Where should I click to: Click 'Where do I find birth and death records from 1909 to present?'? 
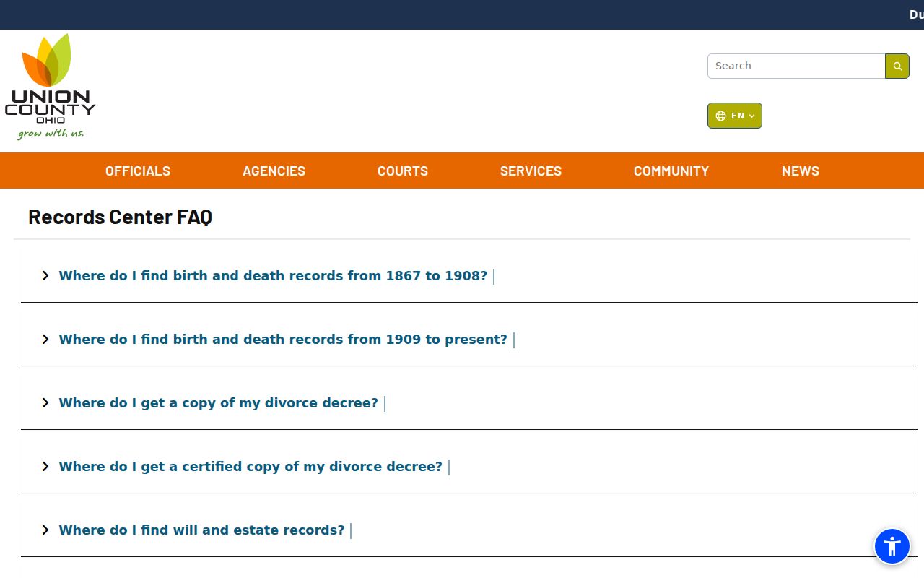pyautogui.click(x=283, y=340)
